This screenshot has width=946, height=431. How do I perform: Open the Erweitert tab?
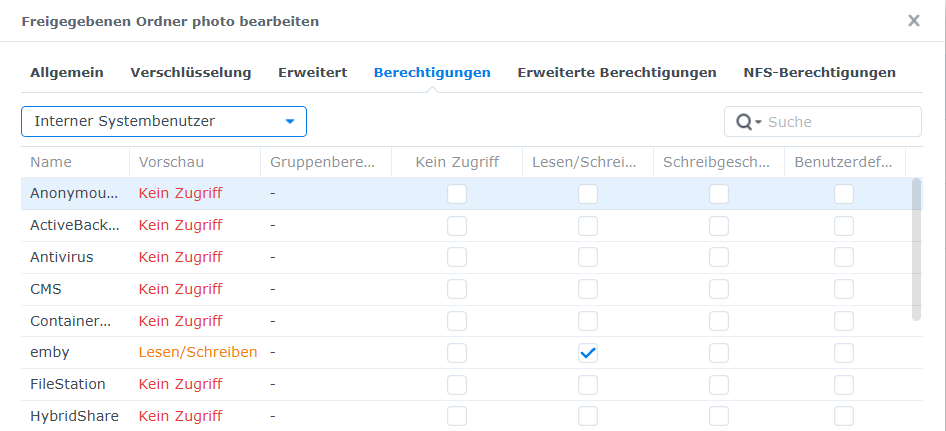coord(313,73)
